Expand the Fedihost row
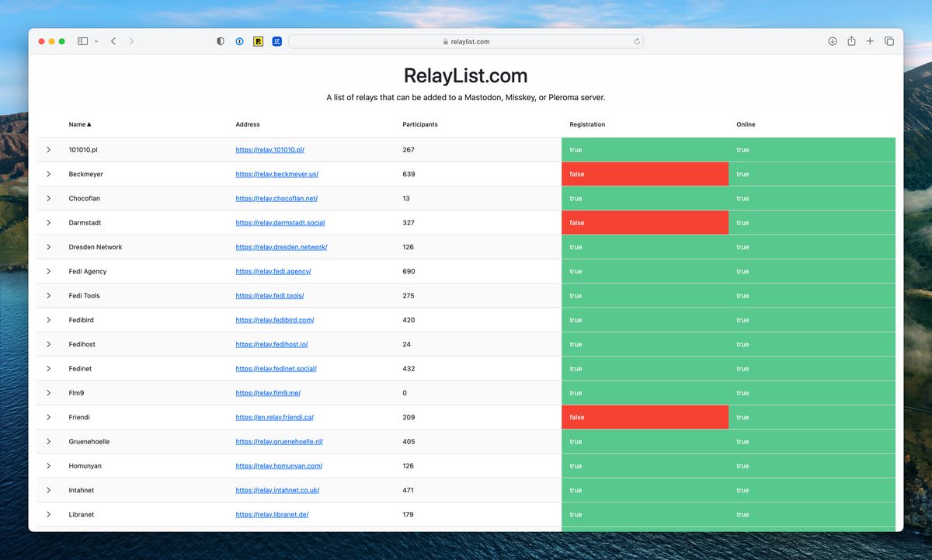932x560 pixels. pos(48,344)
